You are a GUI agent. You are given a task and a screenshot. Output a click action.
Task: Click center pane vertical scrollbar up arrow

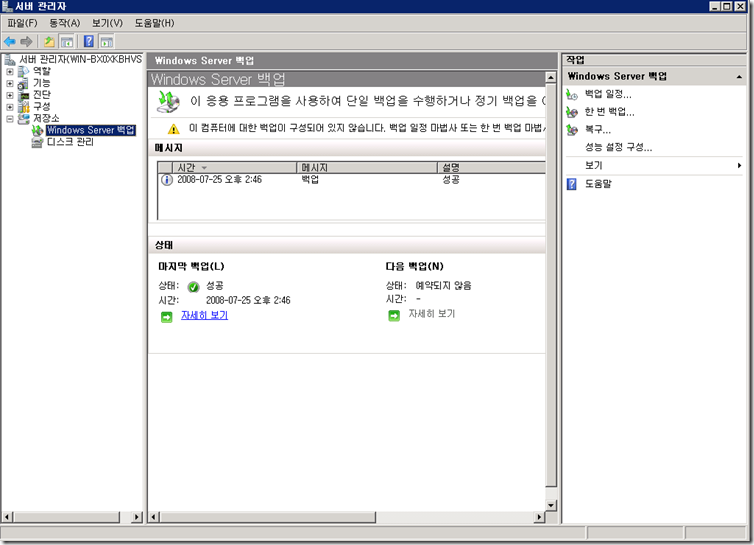(551, 77)
